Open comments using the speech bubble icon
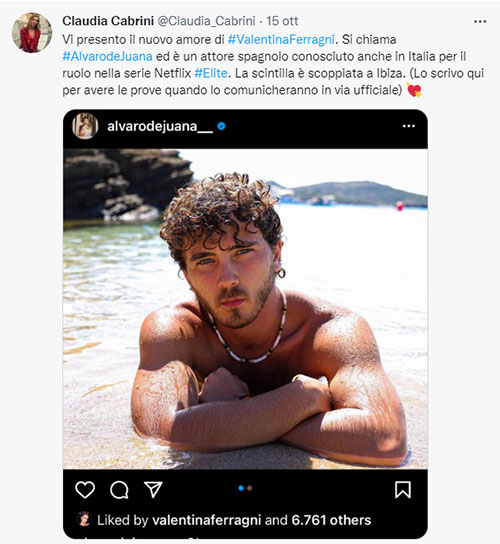 tap(119, 490)
